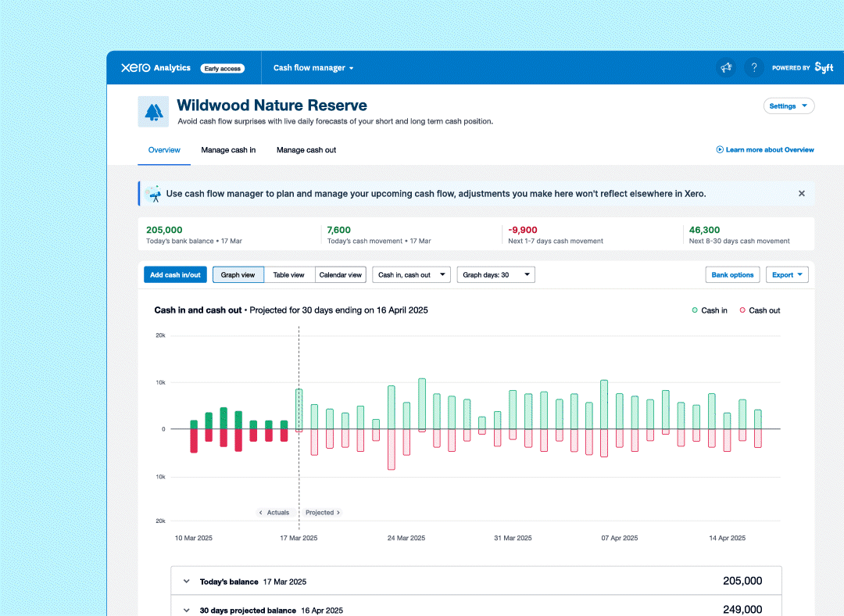Open the help question mark icon

point(753,68)
